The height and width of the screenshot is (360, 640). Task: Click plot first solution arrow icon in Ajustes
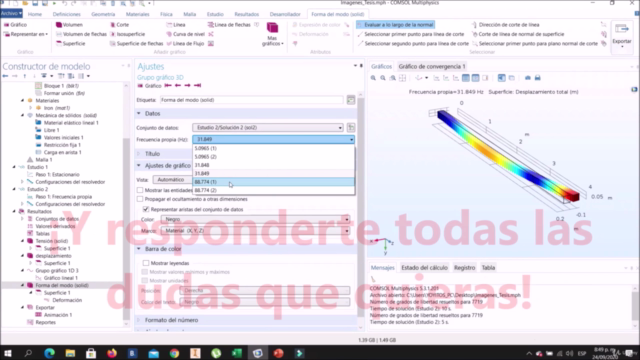tap(168, 86)
